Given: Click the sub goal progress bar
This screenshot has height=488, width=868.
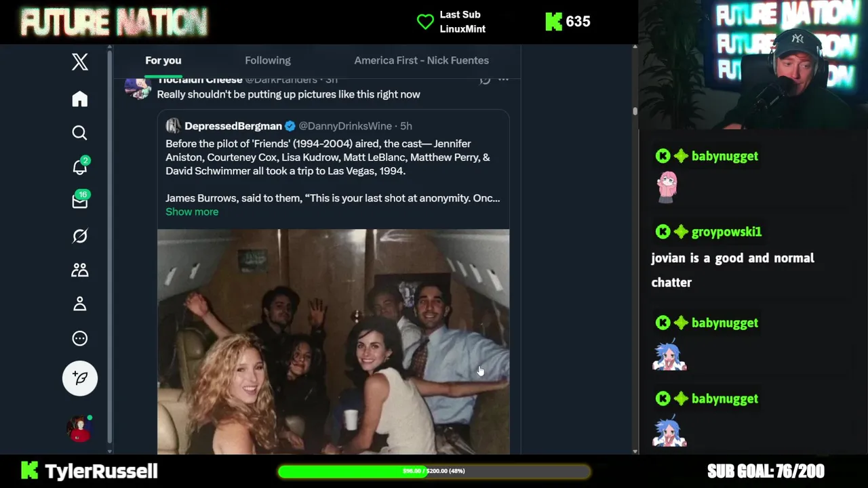Looking at the screenshot, I should 434,471.
